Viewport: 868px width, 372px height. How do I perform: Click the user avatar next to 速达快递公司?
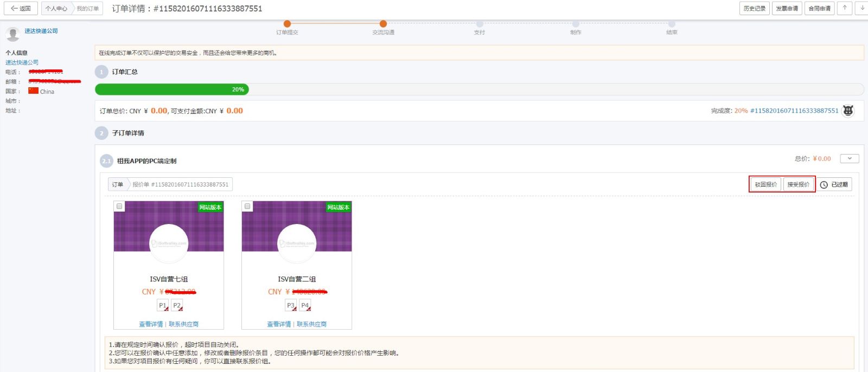coord(12,34)
